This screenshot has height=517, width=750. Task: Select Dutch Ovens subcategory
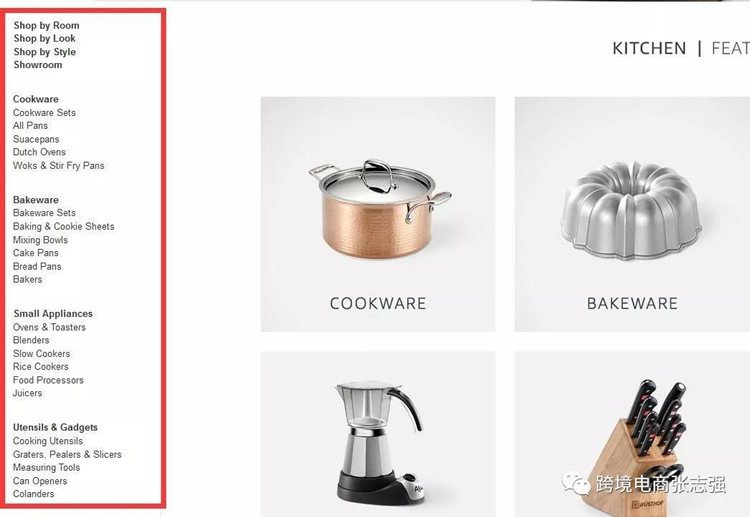pos(39,152)
